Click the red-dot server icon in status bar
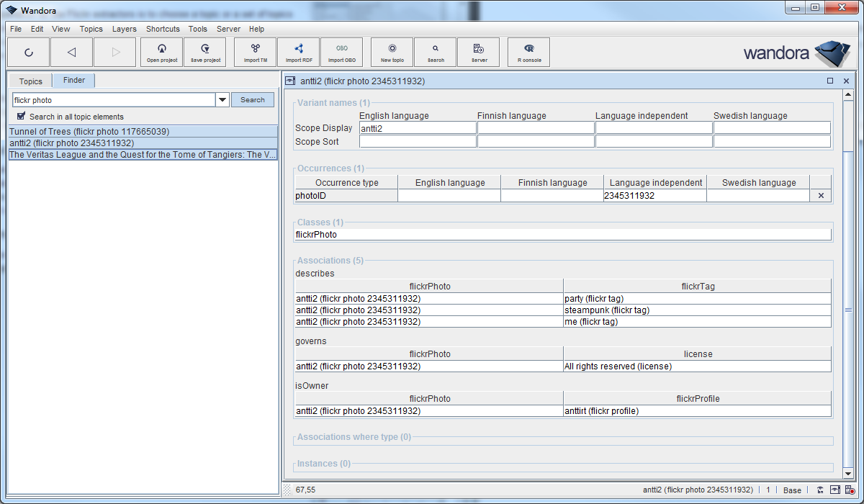Image resolution: width=864 pixels, height=504 pixels. tap(850, 490)
